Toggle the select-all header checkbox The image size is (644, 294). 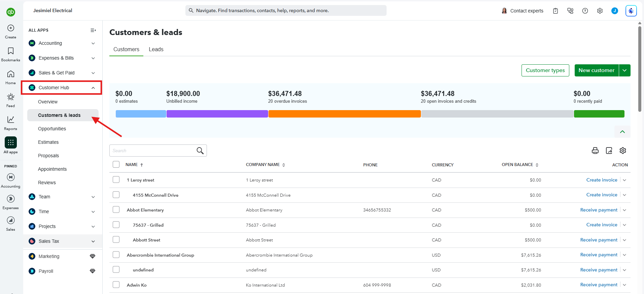pos(116,164)
